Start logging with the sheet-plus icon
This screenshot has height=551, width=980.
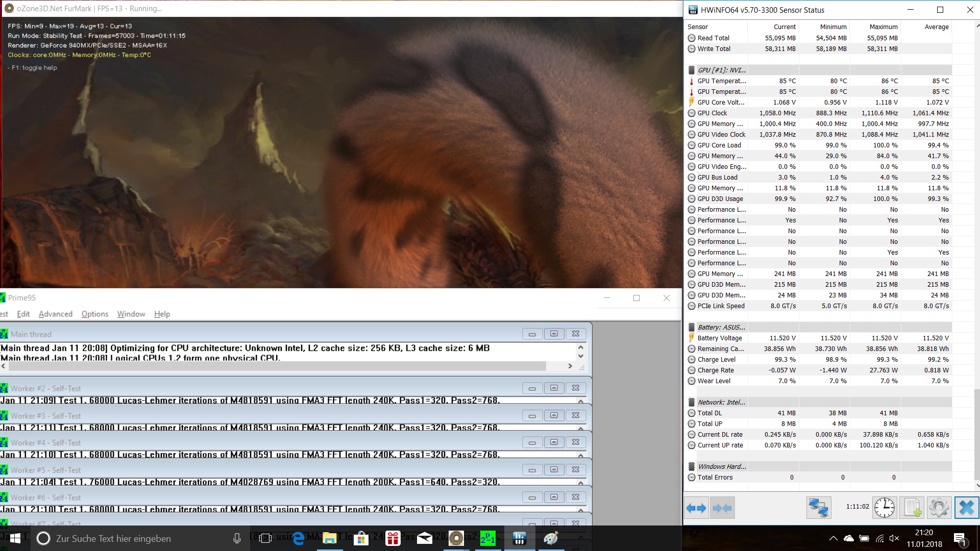pyautogui.click(x=912, y=508)
